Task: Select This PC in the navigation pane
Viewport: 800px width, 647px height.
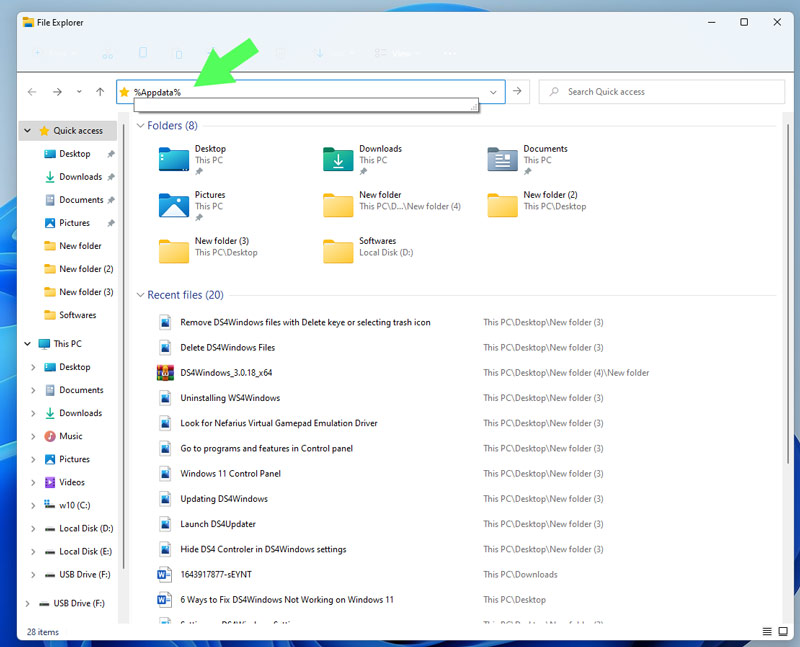Action: (67, 344)
